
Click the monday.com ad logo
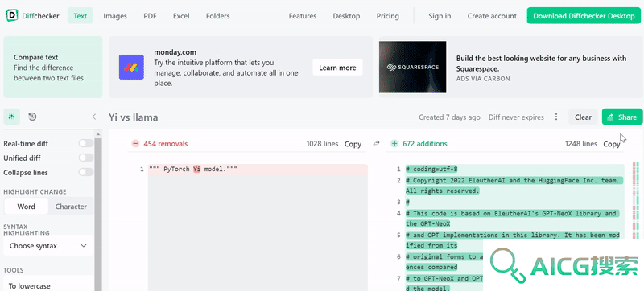pyautogui.click(x=131, y=68)
